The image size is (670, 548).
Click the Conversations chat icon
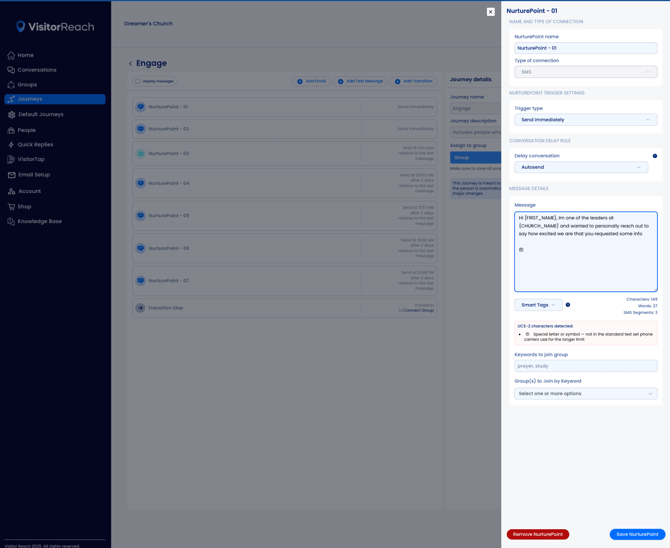point(11,70)
